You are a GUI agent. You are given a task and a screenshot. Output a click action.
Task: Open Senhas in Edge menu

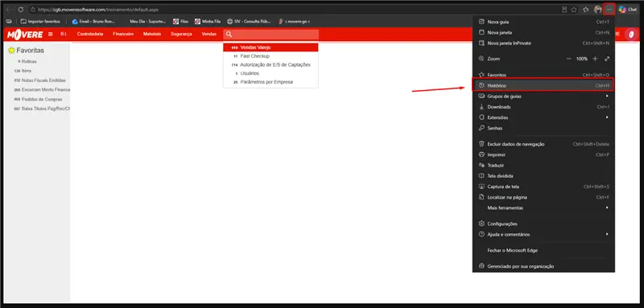click(x=543, y=128)
